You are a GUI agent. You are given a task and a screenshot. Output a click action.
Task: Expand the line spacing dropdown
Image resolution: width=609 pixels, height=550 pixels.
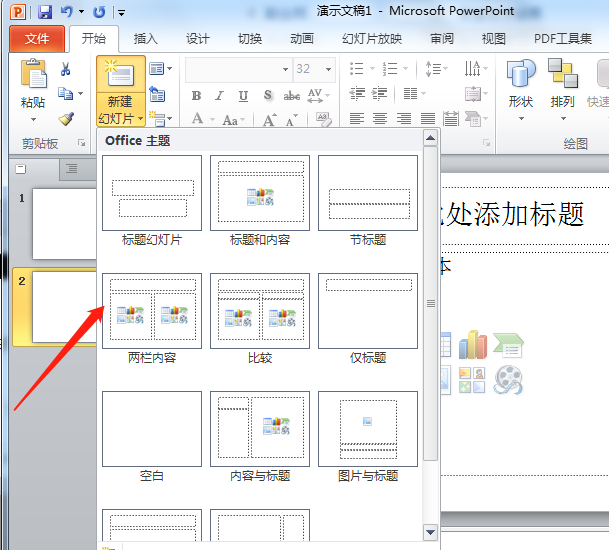(x=445, y=69)
